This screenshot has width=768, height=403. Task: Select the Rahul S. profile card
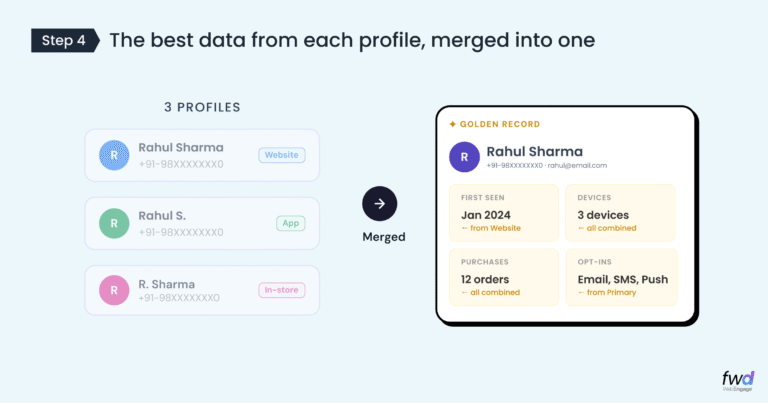(200, 223)
